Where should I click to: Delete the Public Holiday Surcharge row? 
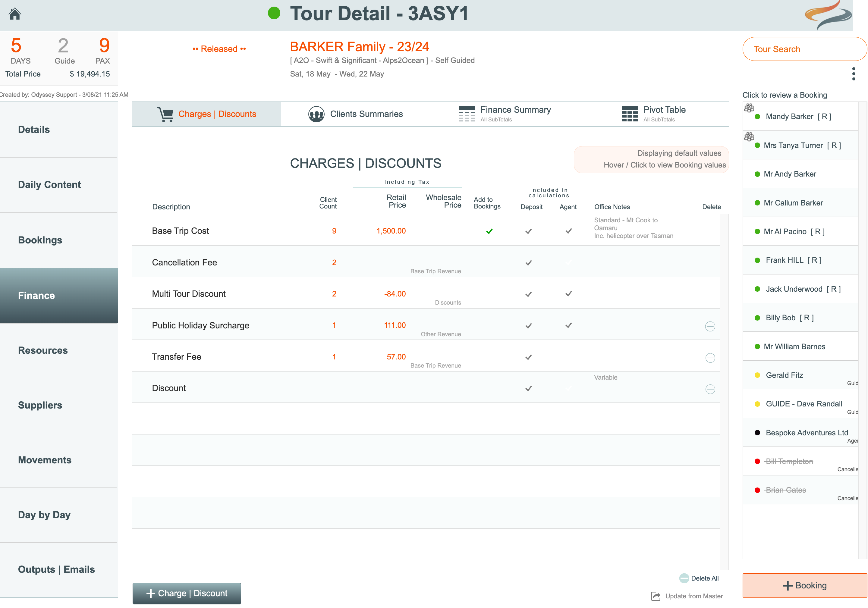[710, 327]
